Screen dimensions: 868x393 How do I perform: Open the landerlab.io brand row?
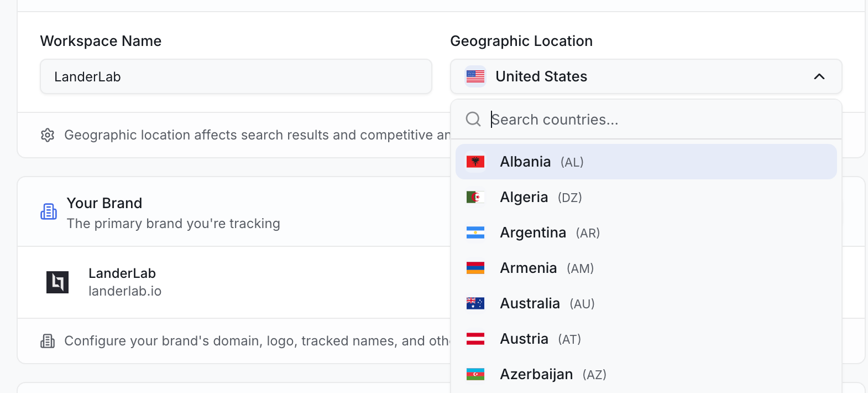point(234,282)
